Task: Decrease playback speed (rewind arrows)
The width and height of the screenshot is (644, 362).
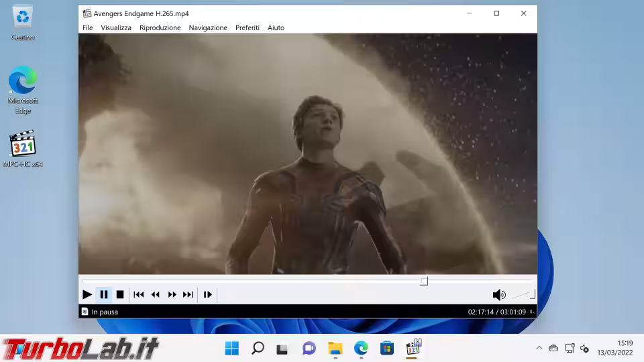Action: pyautogui.click(x=155, y=295)
